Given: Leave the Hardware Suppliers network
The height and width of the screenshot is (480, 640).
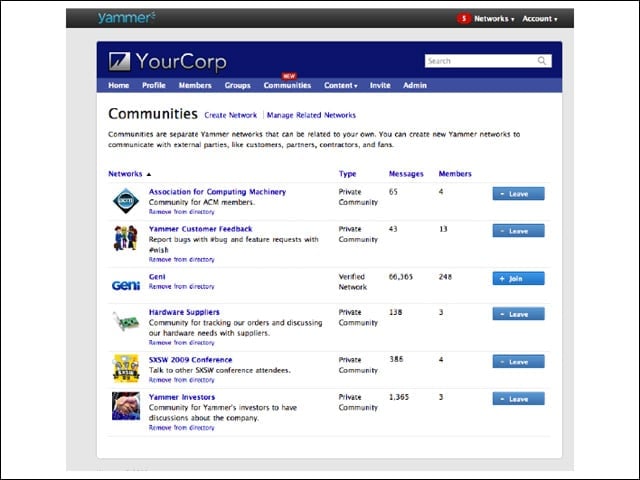Looking at the screenshot, I should click(x=518, y=314).
